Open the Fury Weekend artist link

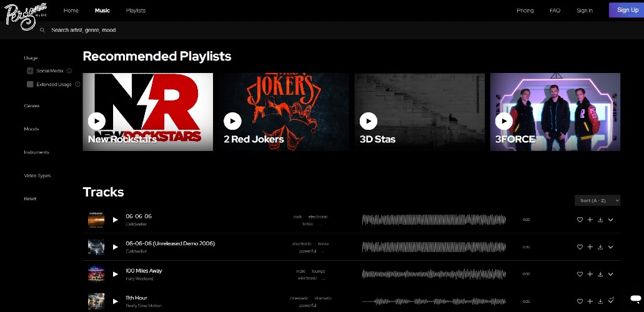click(x=139, y=279)
